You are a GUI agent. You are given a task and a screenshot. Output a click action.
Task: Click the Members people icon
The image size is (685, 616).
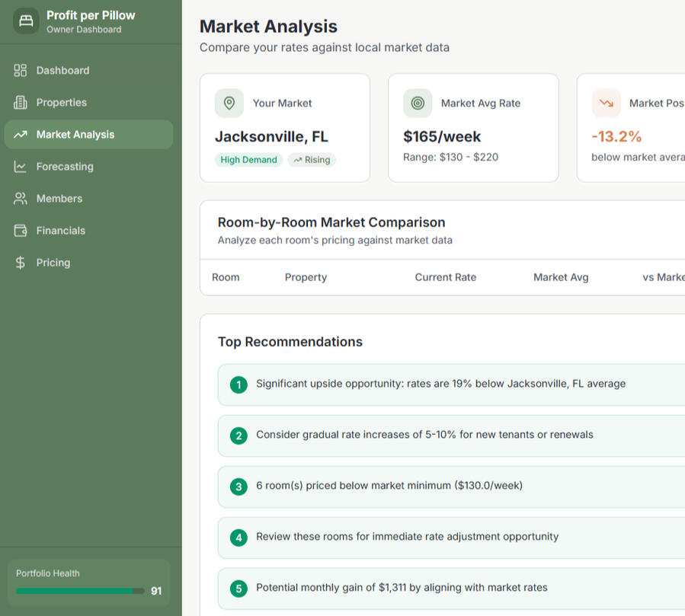[21, 198]
